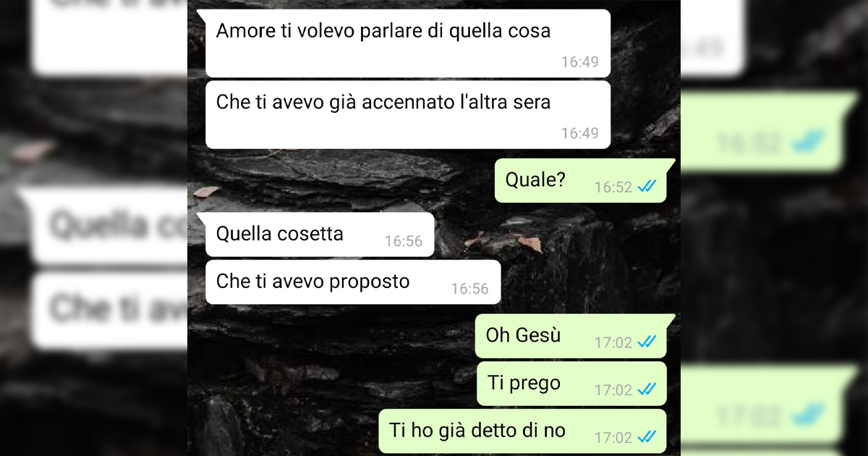Click the double-check icon on "Quale?" message
Image resolution: width=868 pixels, height=456 pixels.
647,187
